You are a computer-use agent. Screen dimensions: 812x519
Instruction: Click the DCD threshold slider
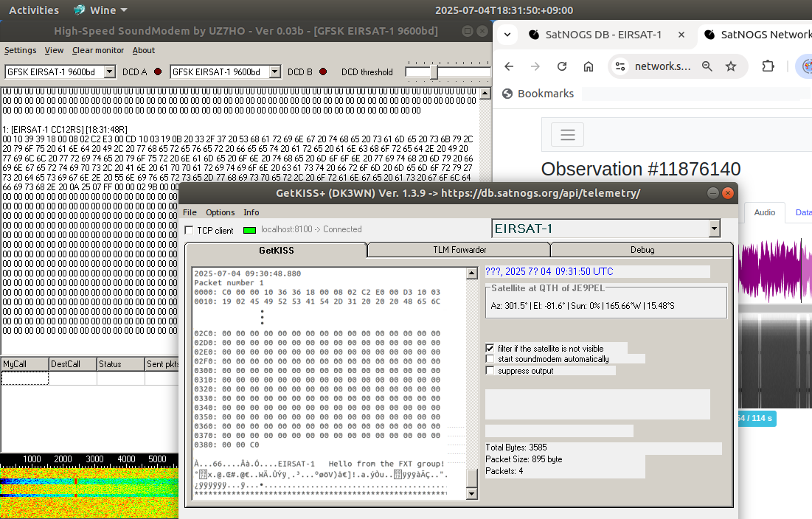[x=434, y=72]
